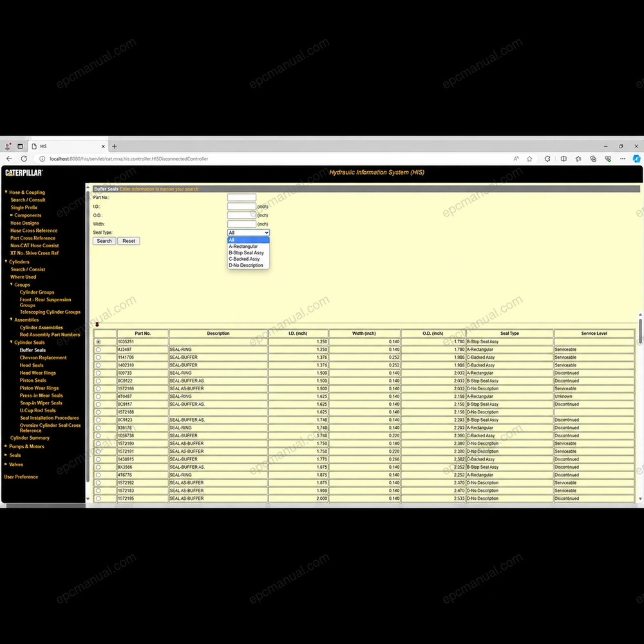The height and width of the screenshot is (644, 644).
Task: Open the read aloud icon
Action: (x=516, y=158)
